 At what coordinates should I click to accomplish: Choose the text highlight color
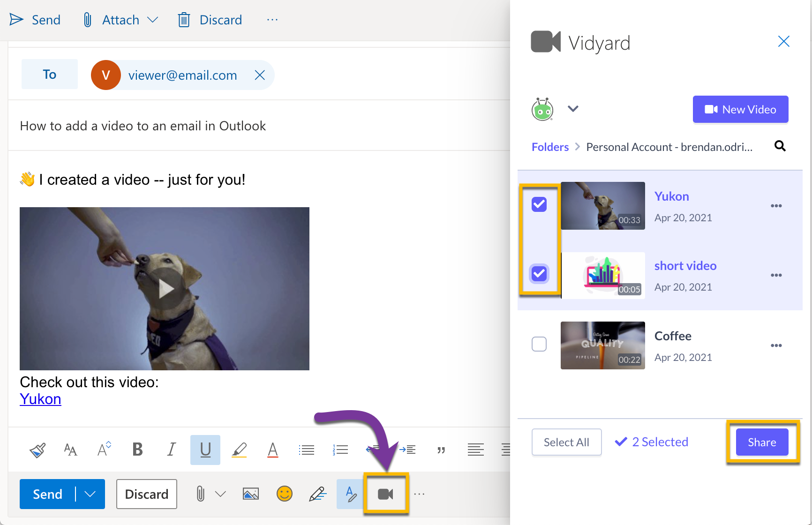[239, 450]
